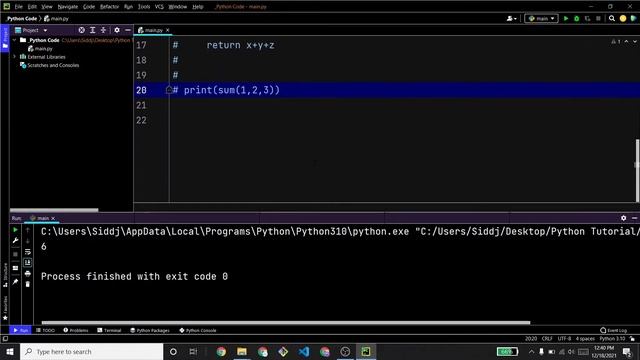Click restore layout icon in Run panel
Viewport: 640px width, 360px height.
coord(16,268)
